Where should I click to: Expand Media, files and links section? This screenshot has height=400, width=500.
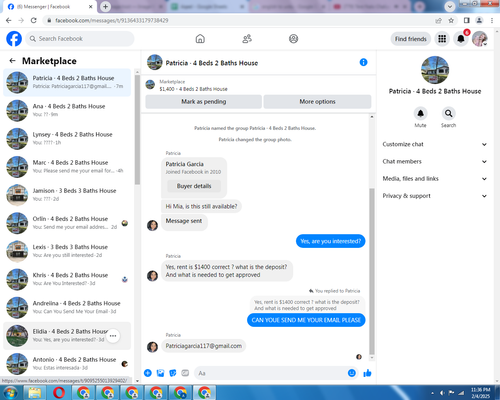[x=435, y=179]
